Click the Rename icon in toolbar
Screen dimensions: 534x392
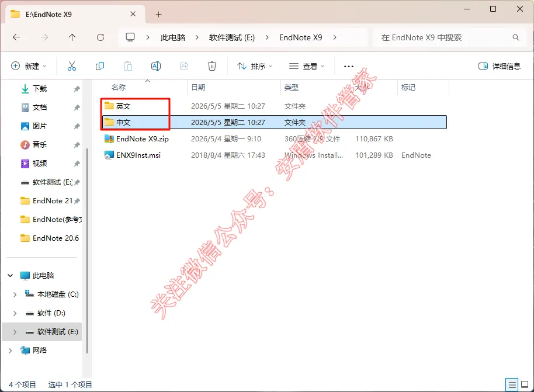pyautogui.click(x=156, y=66)
